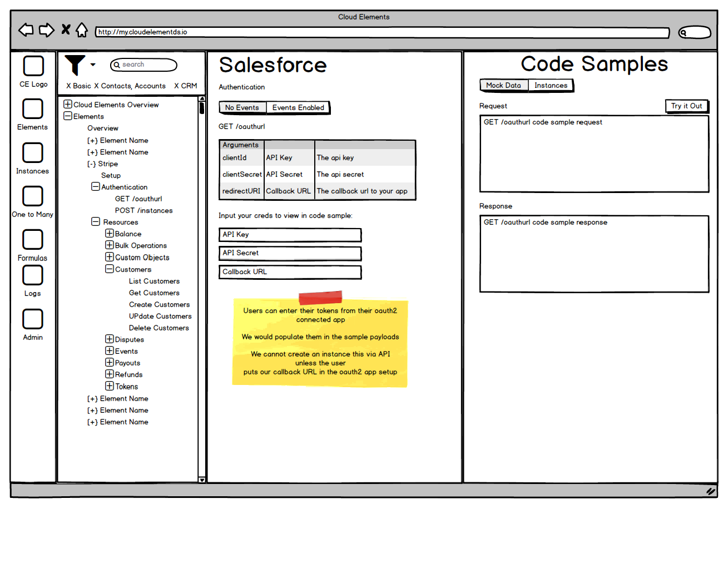Expand Custom Objects resource
Image resolution: width=728 pixels, height=563 pixels.
pos(110,256)
